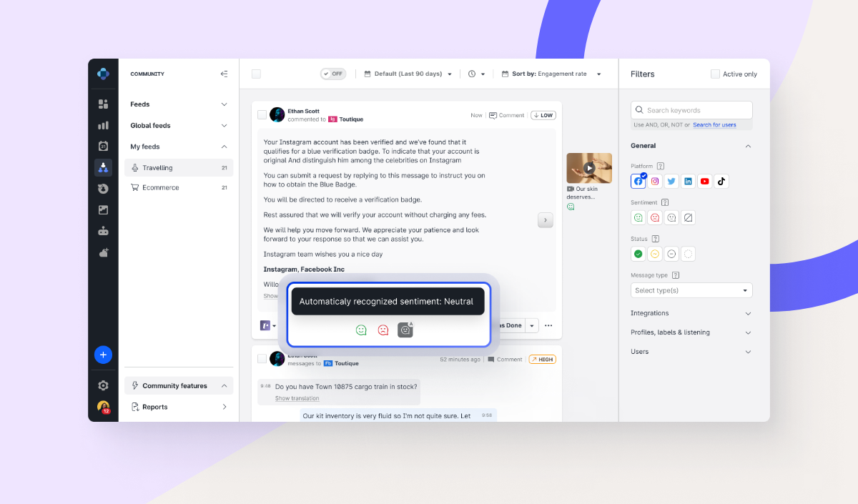Open settings gear in sidebar

[x=103, y=385]
